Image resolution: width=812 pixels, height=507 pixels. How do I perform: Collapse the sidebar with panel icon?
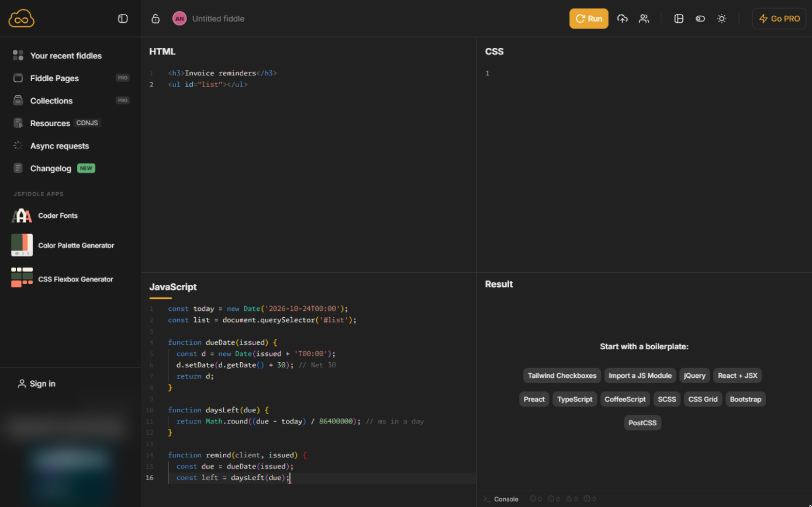(x=123, y=19)
